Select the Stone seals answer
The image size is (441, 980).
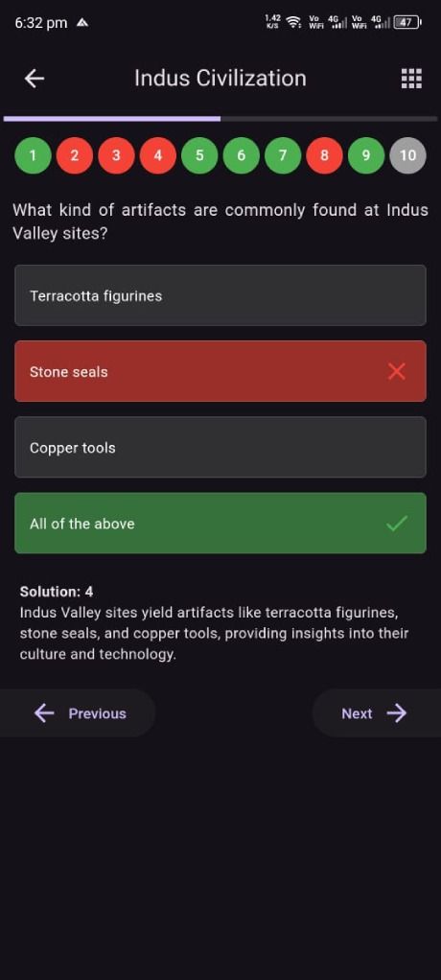pos(220,372)
